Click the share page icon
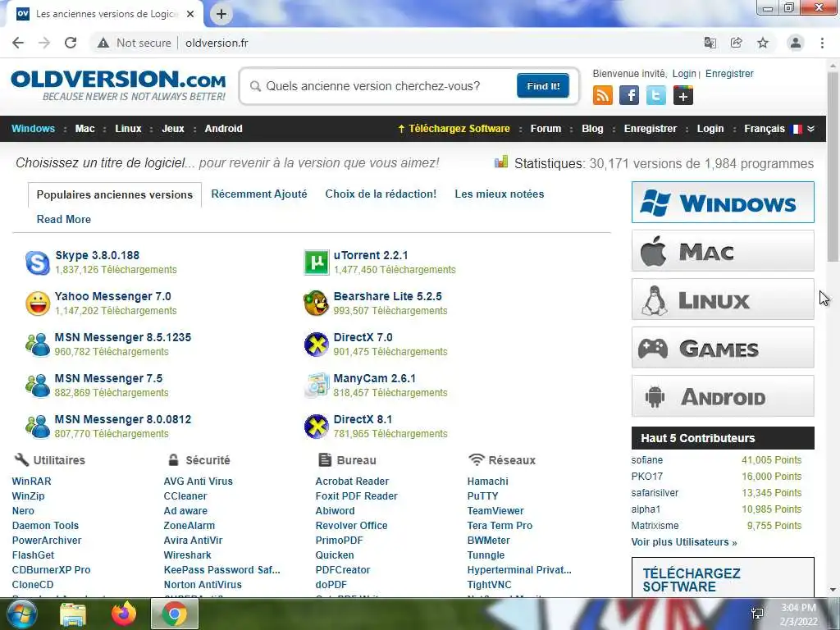The height and width of the screenshot is (630, 840). click(737, 43)
